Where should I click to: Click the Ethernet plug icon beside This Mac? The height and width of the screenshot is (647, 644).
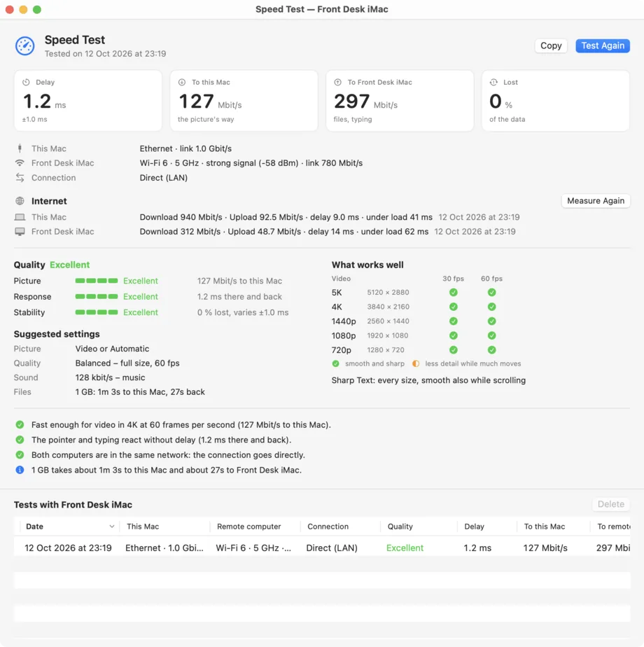[20, 148]
